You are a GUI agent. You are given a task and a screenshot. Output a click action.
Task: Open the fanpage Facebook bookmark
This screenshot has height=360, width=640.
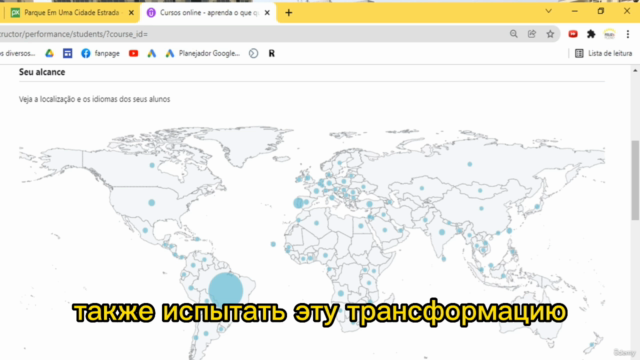point(100,53)
